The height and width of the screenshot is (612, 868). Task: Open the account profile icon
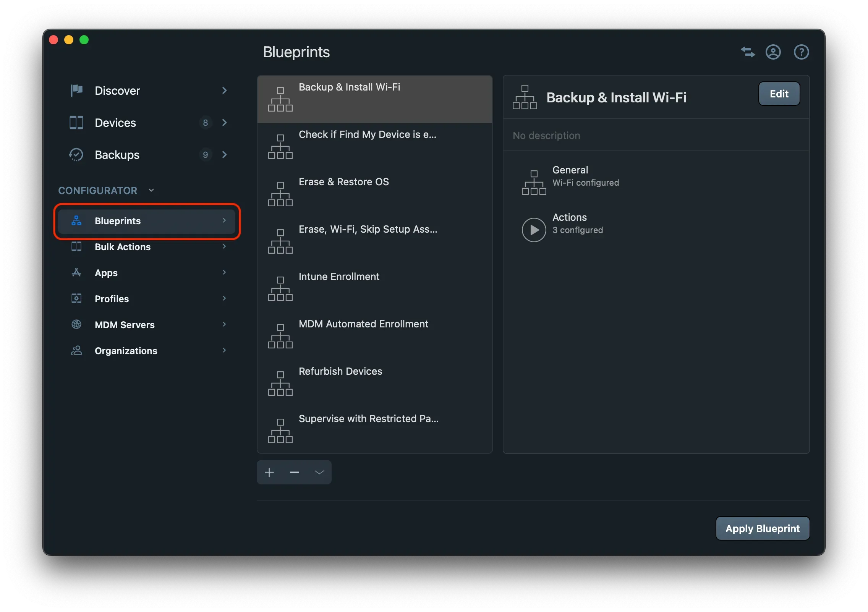coord(772,52)
